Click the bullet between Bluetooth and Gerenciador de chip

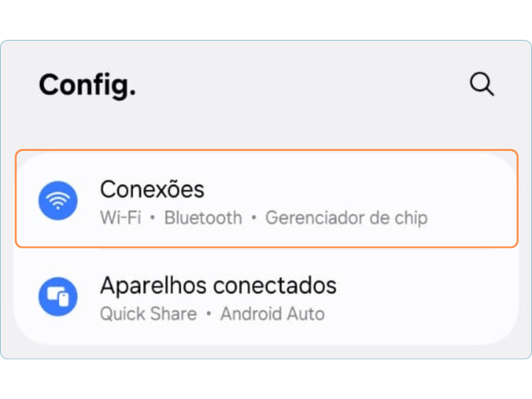pyautogui.click(x=253, y=218)
